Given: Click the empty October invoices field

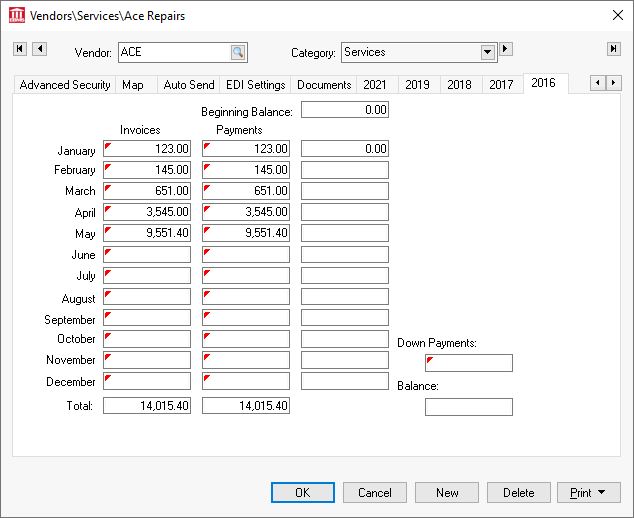Looking at the screenshot, I should click(x=147, y=339).
